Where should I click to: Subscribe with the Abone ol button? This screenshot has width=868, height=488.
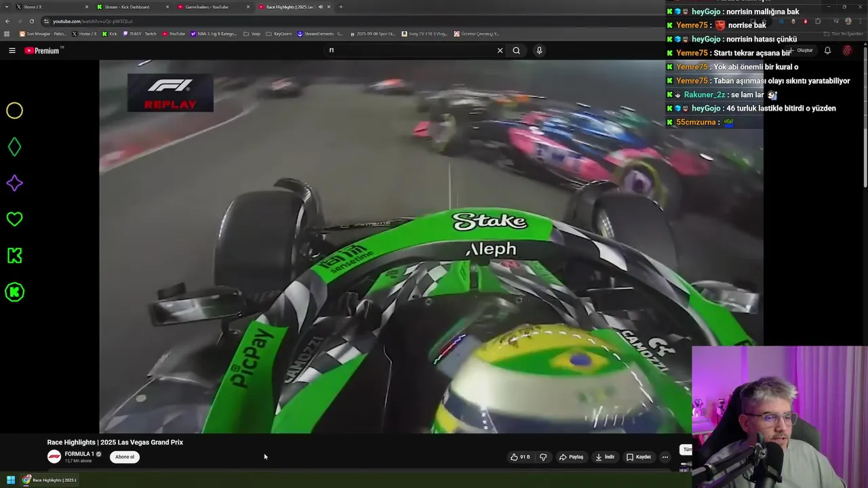pyautogui.click(x=125, y=457)
